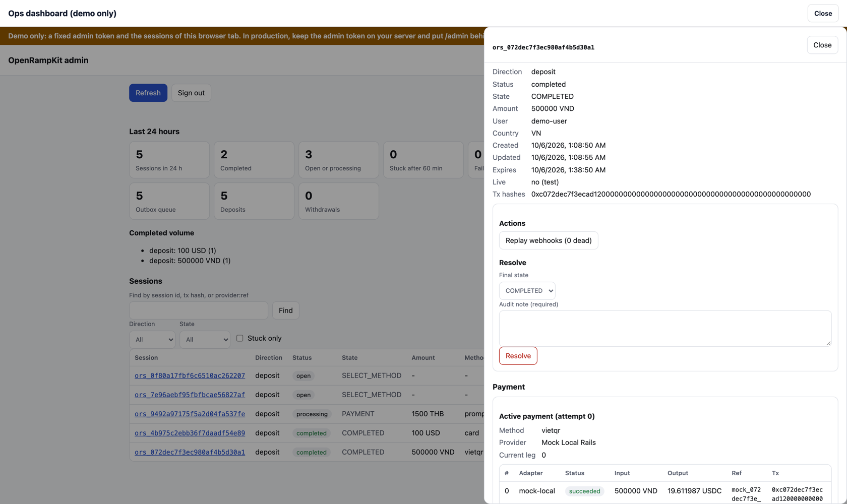847x504 pixels.
Task: Expand the Final state COMPLETED dropdown
Action: click(527, 291)
